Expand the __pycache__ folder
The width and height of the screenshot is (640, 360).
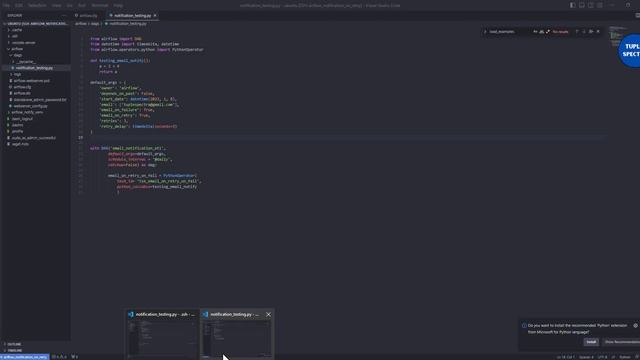point(26,62)
